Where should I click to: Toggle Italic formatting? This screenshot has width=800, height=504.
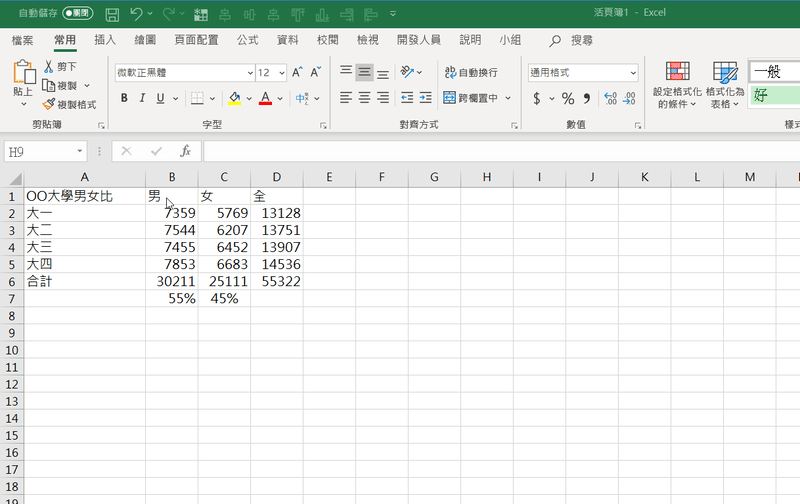[142, 98]
